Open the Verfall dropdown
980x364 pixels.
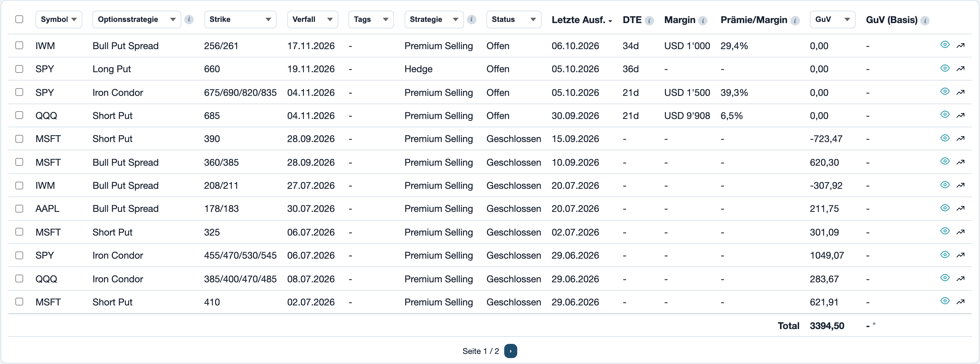point(312,19)
